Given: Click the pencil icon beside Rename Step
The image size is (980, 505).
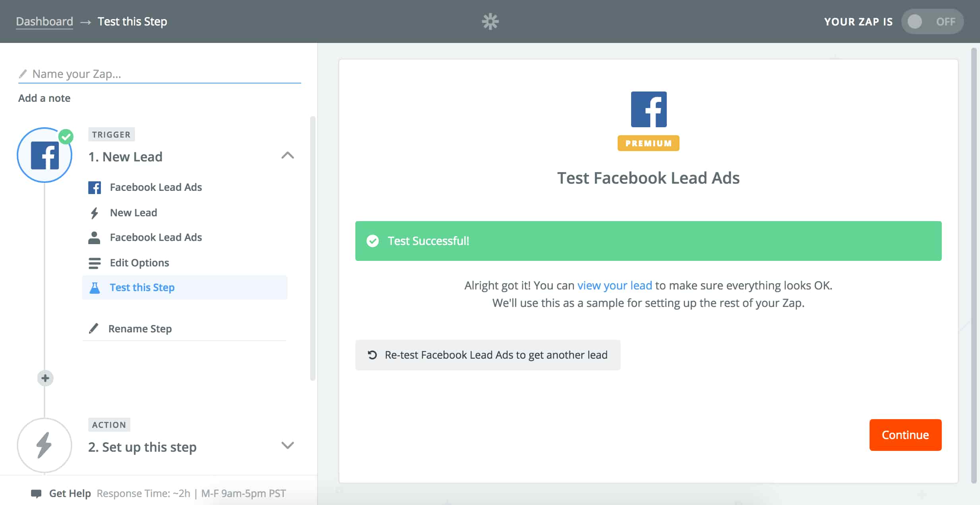Looking at the screenshot, I should coord(94,328).
